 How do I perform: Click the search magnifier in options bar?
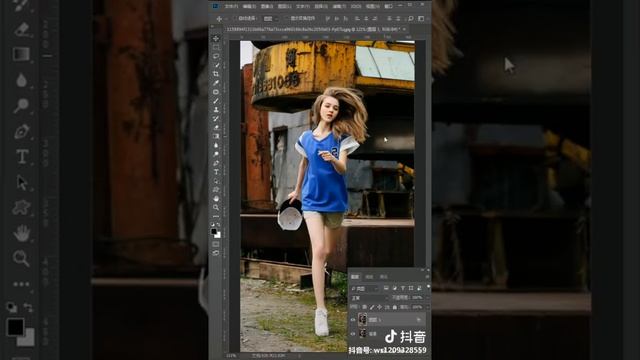coord(411,19)
